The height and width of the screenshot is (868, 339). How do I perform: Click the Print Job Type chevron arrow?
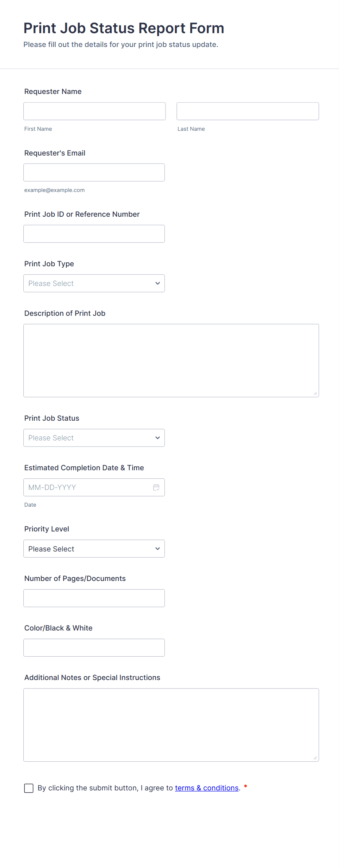pos(157,283)
